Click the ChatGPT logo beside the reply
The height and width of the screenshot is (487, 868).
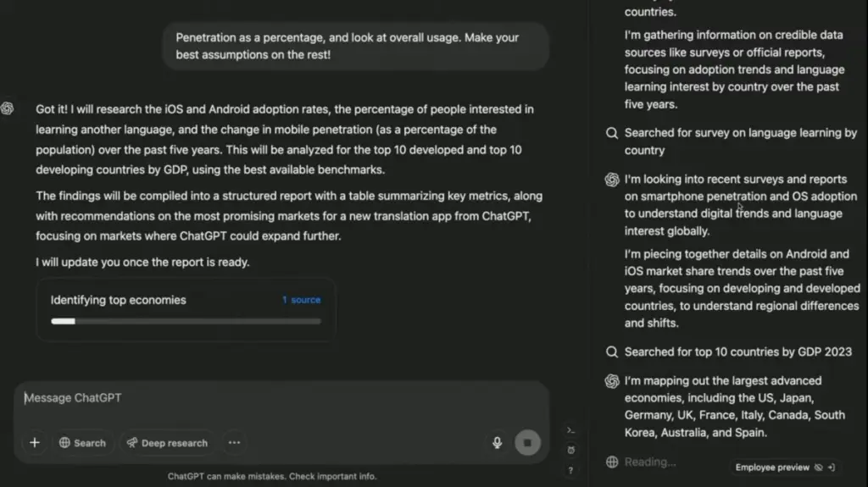click(7, 108)
